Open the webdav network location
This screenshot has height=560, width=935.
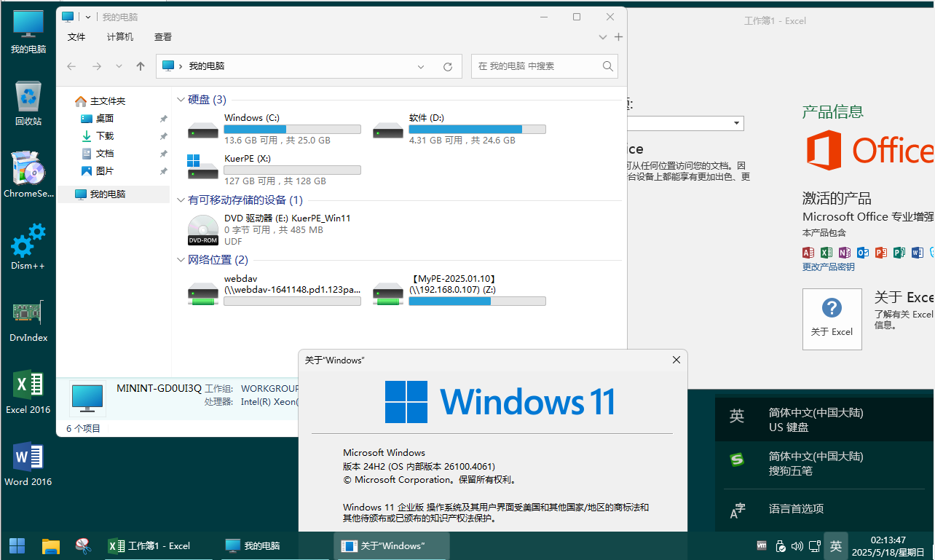(x=273, y=290)
